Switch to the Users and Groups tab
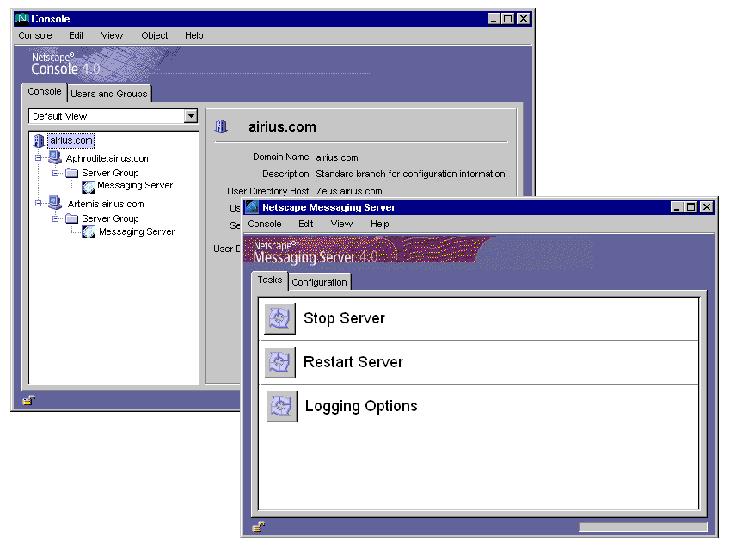This screenshot has width=730, height=560. click(x=109, y=94)
